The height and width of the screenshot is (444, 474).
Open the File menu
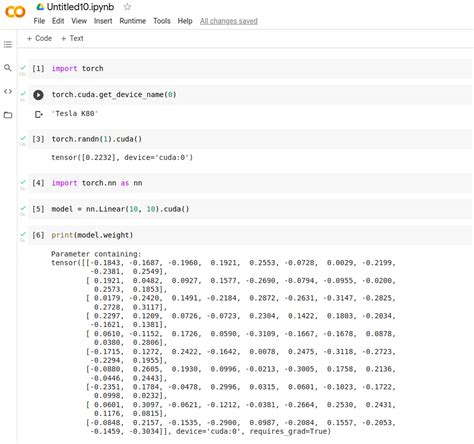(x=39, y=21)
